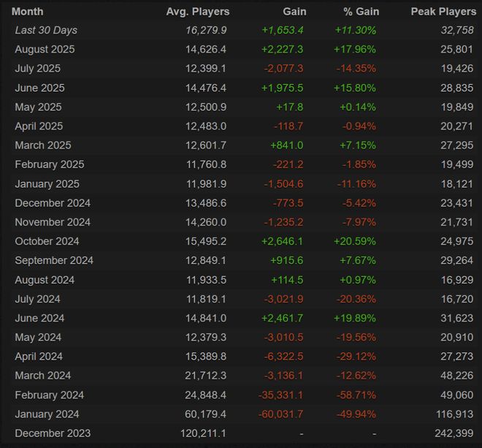Select the March 2025 month cell
Image resolution: width=482 pixels, height=448 pixels.
pyautogui.click(x=43, y=145)
